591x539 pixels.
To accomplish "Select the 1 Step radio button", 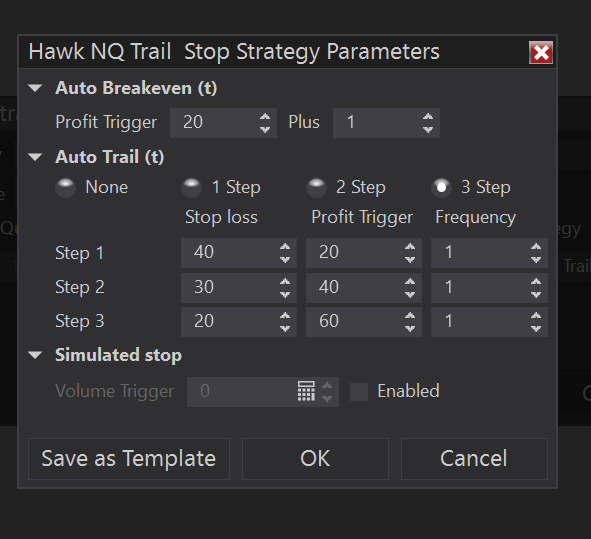I will point(191,187).
